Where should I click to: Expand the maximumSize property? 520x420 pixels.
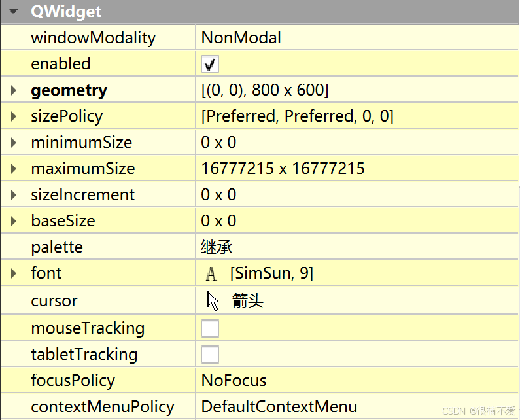click(14, 169)
